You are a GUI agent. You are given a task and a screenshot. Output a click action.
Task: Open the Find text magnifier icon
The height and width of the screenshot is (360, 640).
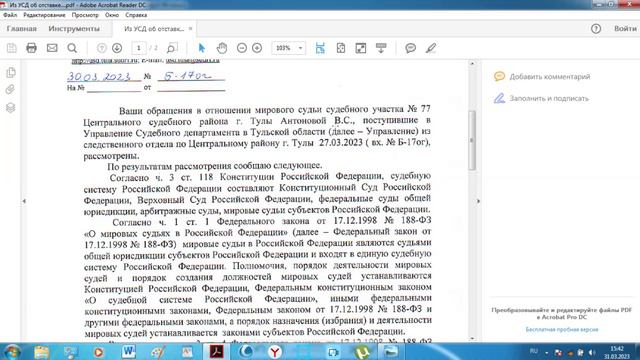(x=72, y=48)
